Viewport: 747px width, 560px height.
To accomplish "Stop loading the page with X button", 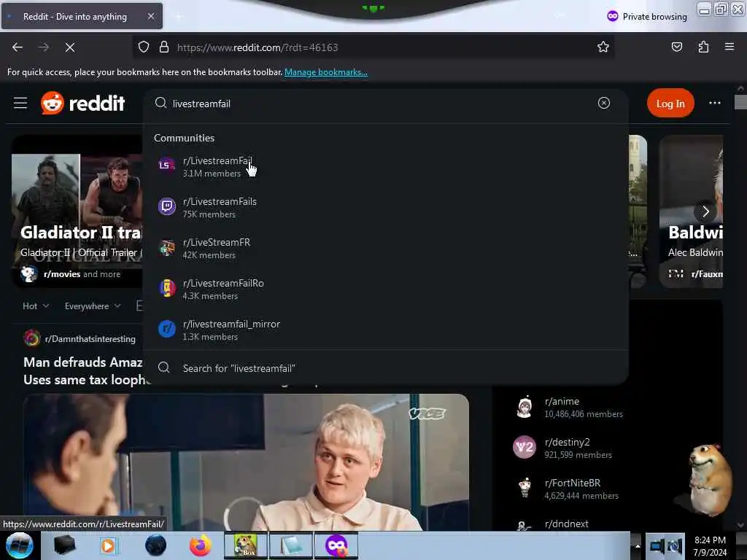I will [x=69, y=47].
